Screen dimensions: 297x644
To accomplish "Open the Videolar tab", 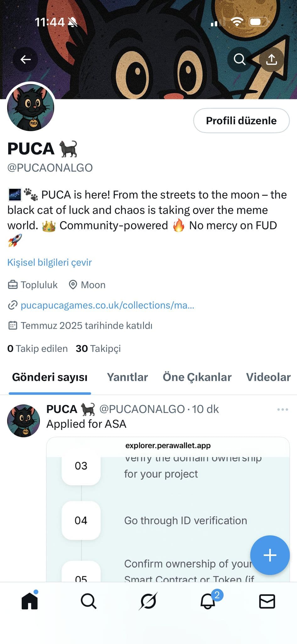I will coord(268,377).
